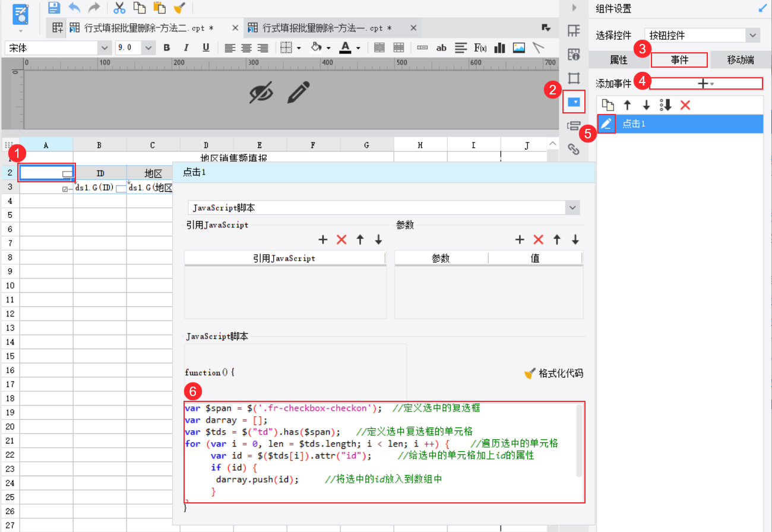The image size is (772, 532).
Task: Apply underline formatting
Action: point(206,47)
